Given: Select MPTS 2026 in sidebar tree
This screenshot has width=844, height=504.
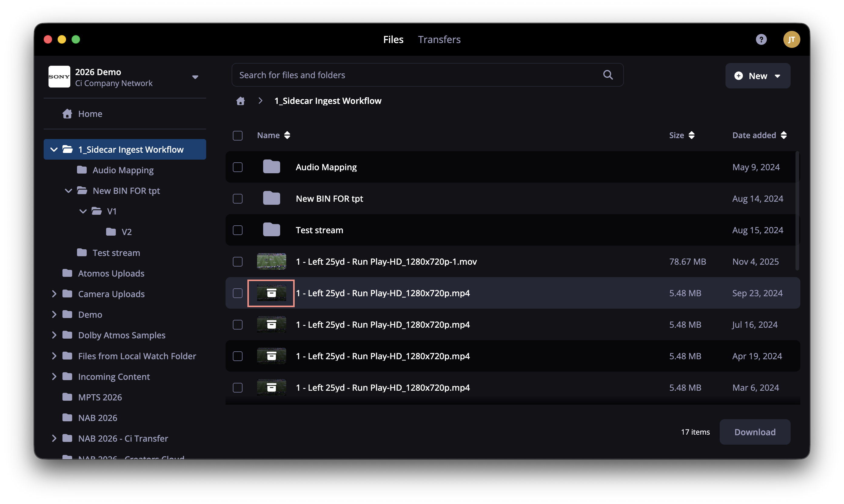Looking at the screenshot, I should point(100,397).
